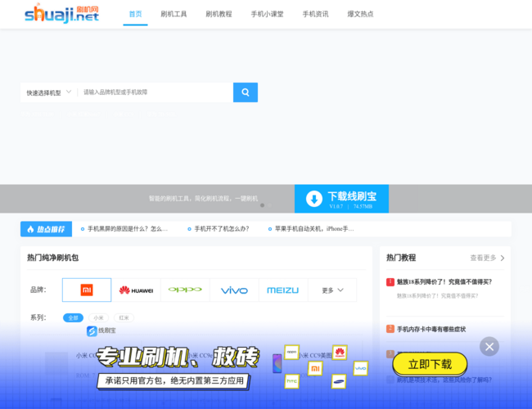Click the phone image in bottom banner
532x409 pixels.
[277, 363]
